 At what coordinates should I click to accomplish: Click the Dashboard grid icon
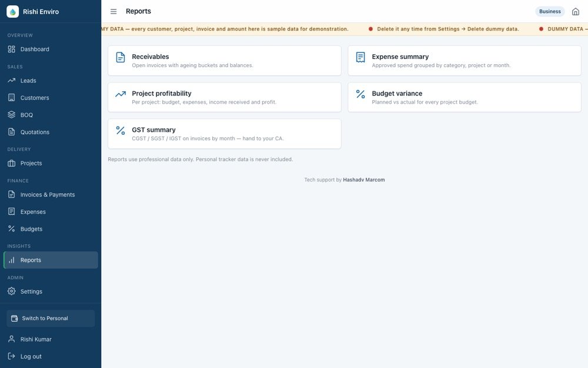(x=12, y=49)
